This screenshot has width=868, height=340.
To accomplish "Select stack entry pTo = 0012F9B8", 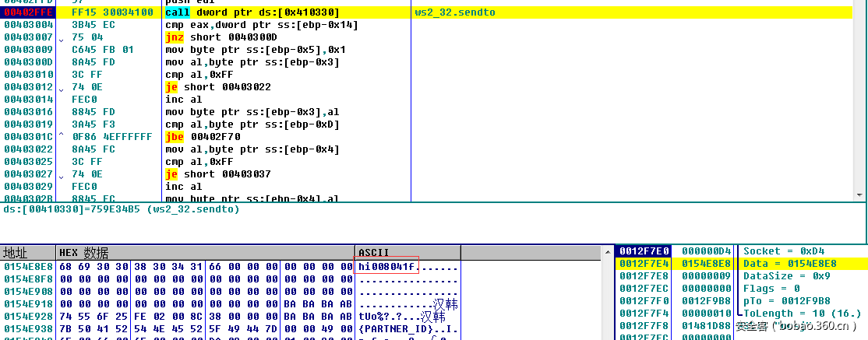I will (787, 301).
